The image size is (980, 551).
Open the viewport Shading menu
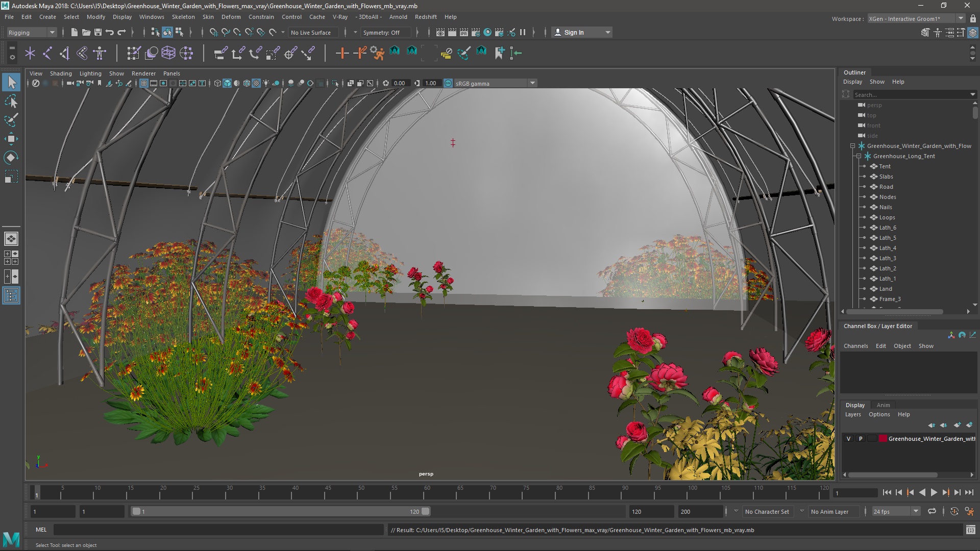coord(61,73)
